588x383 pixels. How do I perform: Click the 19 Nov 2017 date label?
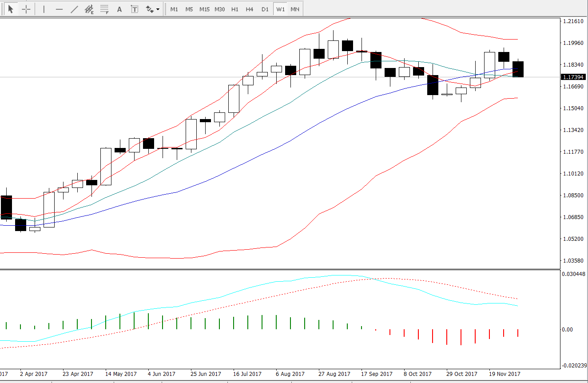[505, 374]
